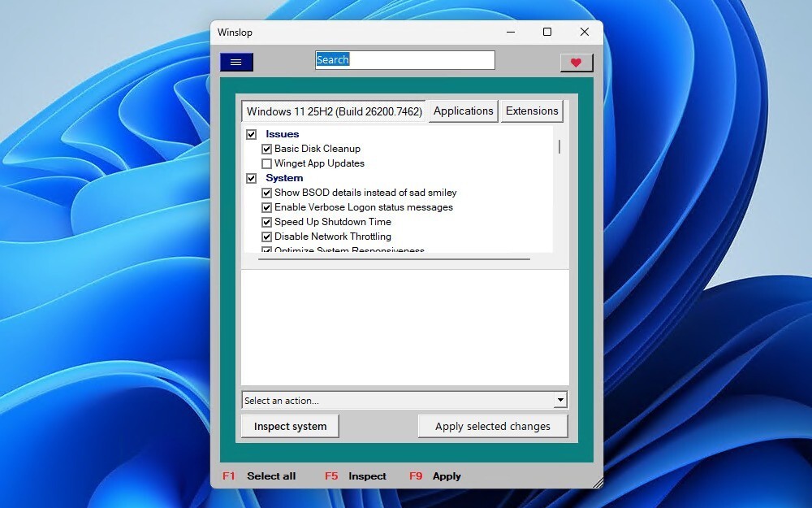
Task: Minimize the Winslop window
Action: (511, 33)
